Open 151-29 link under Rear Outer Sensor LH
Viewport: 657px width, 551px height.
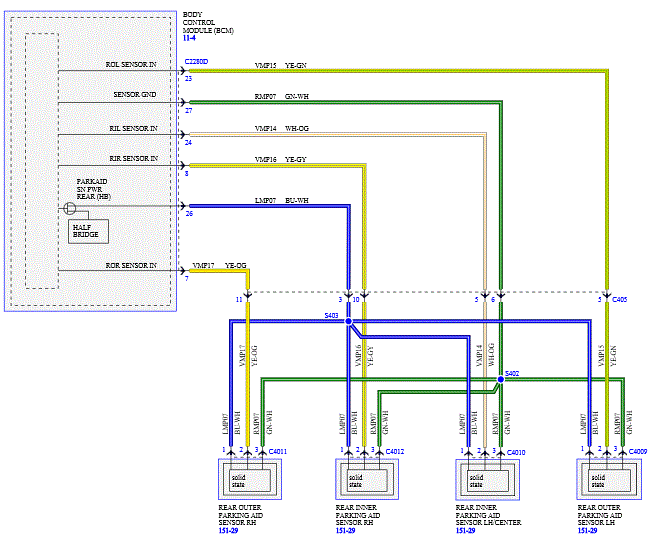coord(587,530)
